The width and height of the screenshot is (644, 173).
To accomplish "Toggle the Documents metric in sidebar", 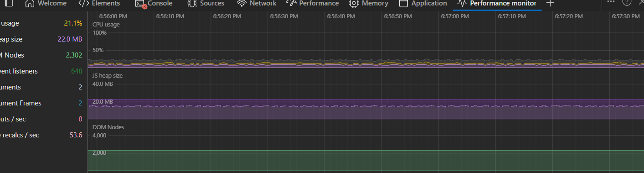I will (41, 87).
